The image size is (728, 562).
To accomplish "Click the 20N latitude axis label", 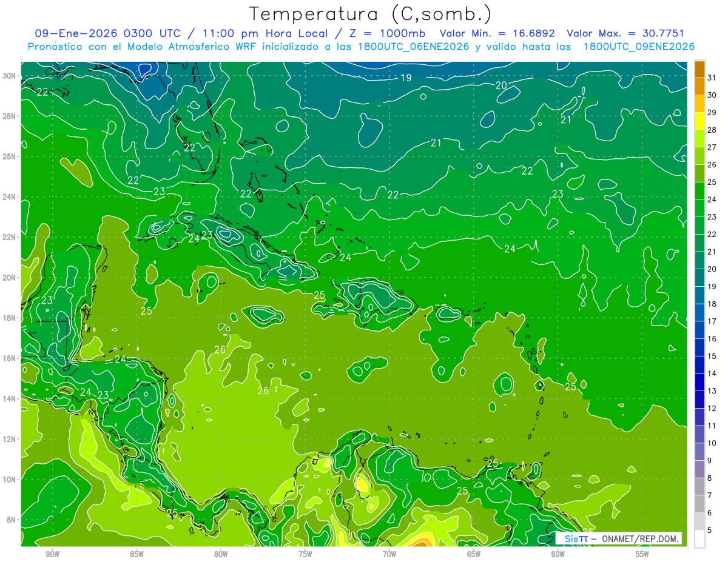I will click(x=10, y=278).
